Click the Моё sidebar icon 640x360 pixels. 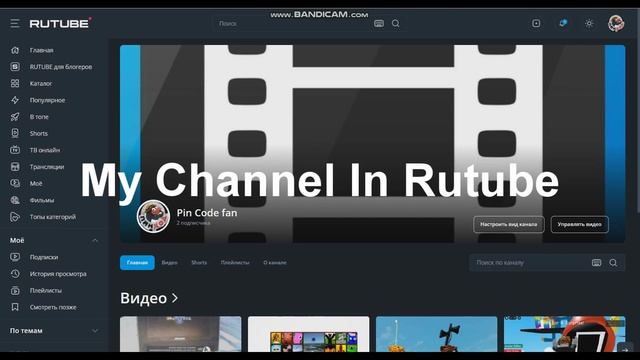pyautogui.click(x=15, y=183)
